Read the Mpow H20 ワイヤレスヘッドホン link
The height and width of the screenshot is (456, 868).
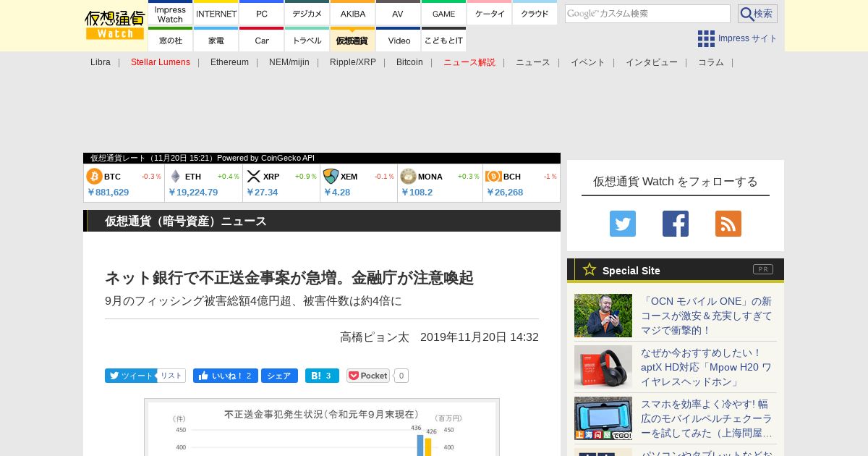[x=707, y=367]
